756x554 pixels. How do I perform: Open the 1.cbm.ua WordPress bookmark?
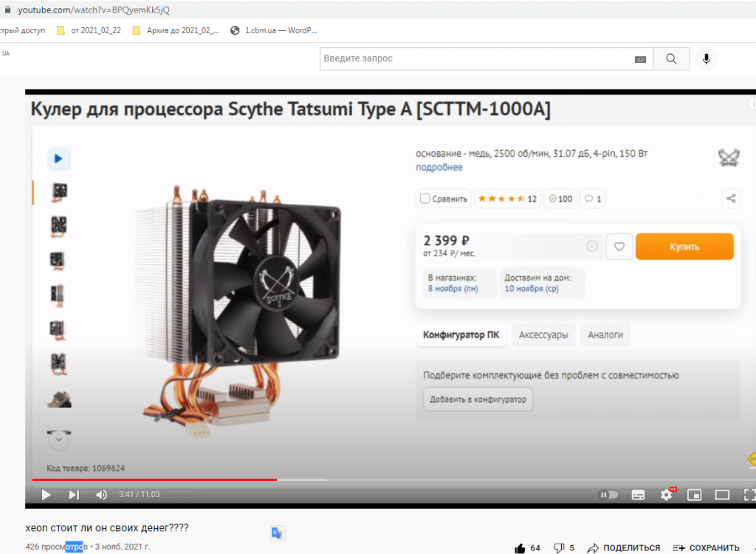[274, 30]
